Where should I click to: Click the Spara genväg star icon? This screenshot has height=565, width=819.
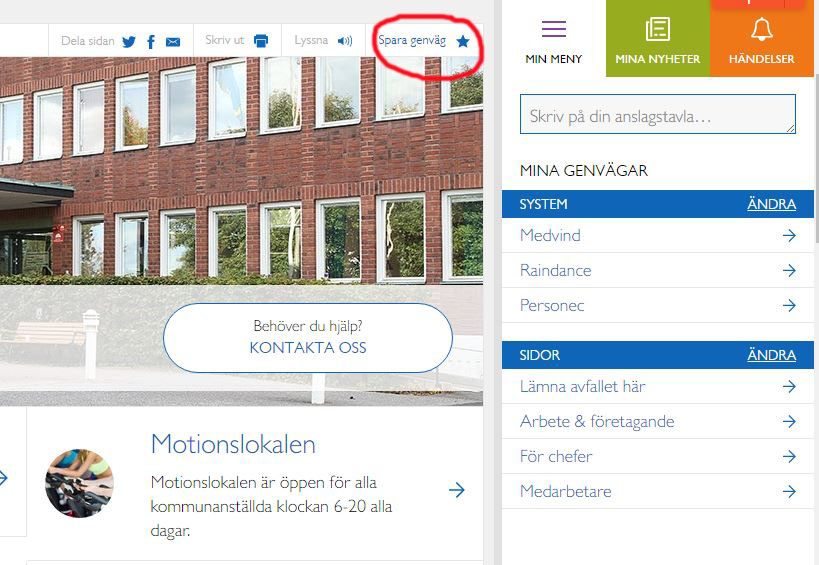462,41
